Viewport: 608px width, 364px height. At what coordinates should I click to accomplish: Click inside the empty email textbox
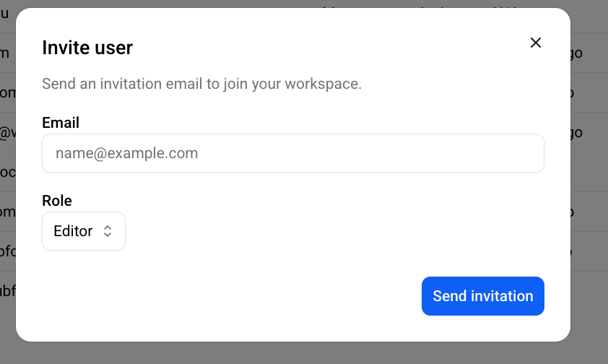click(292, 153)
